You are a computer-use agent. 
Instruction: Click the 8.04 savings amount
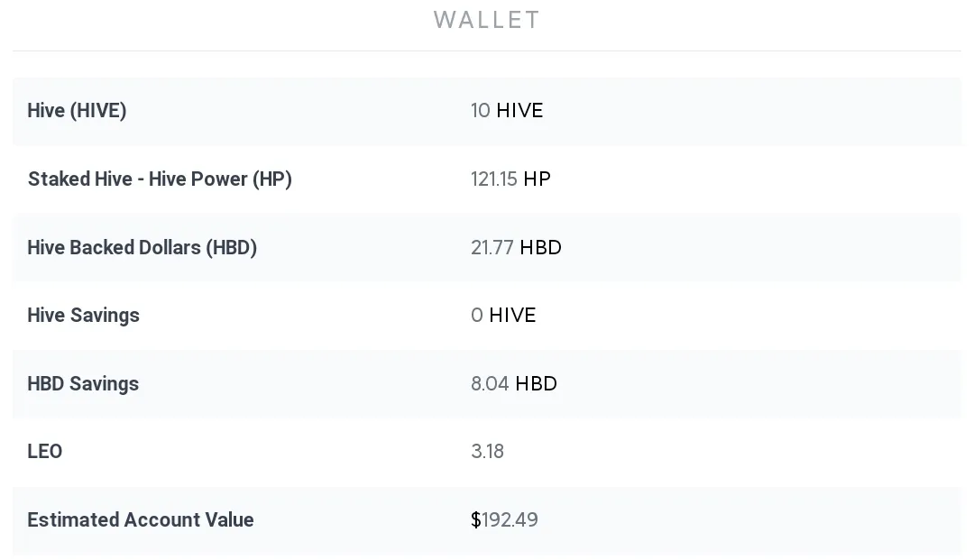tap(490, 384)
